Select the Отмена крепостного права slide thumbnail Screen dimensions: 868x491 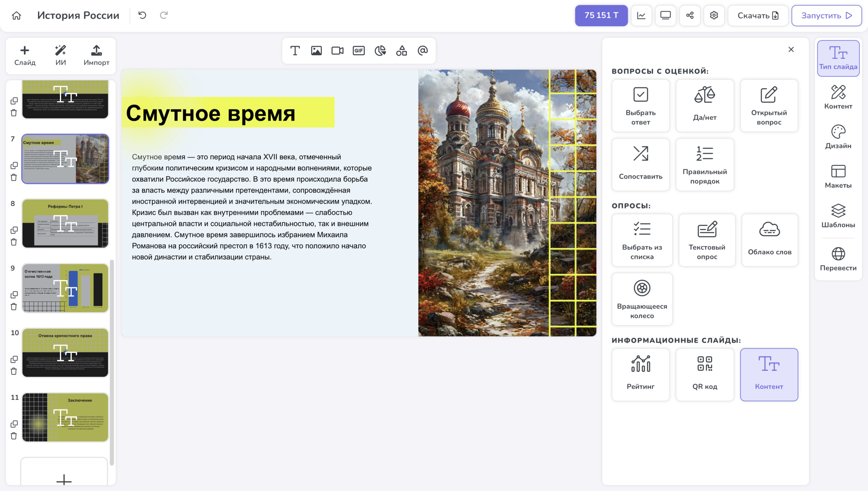coord(65,352)
